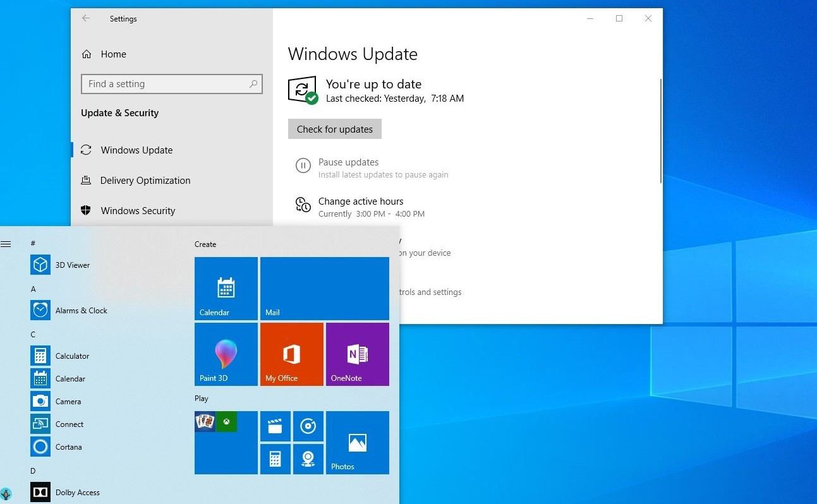Click the Play tile group header
The height and width of the screenshot is (504, 817).
pyautogui.click(x=202, y=399)
